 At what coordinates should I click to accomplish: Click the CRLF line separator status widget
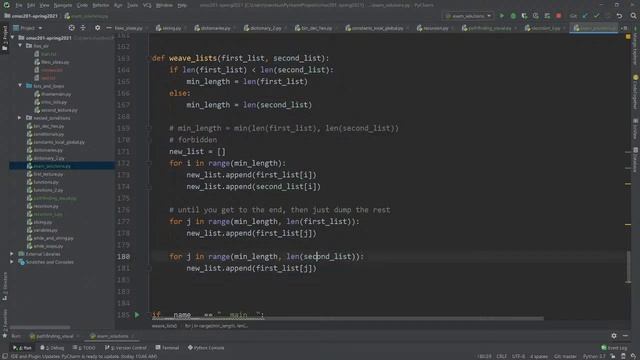pos(502,356)
